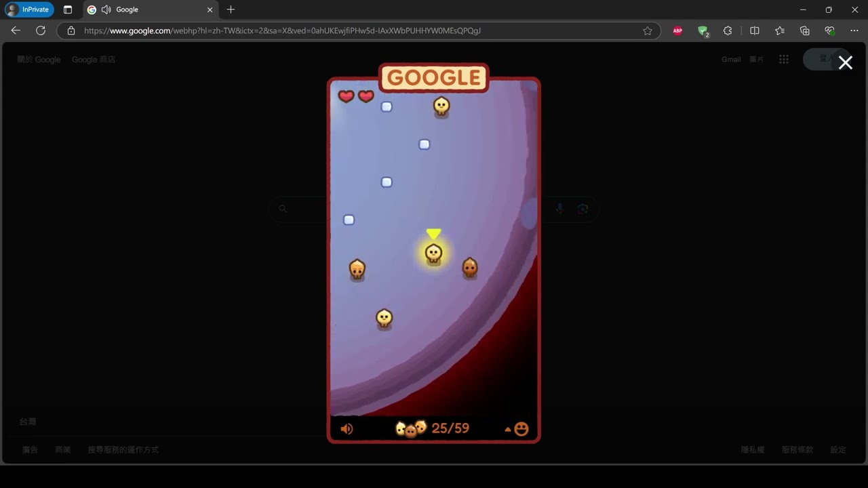The height and width of the screenshot is (488, 868).
Task: Open the Favorites list
Action: point(780,30)
